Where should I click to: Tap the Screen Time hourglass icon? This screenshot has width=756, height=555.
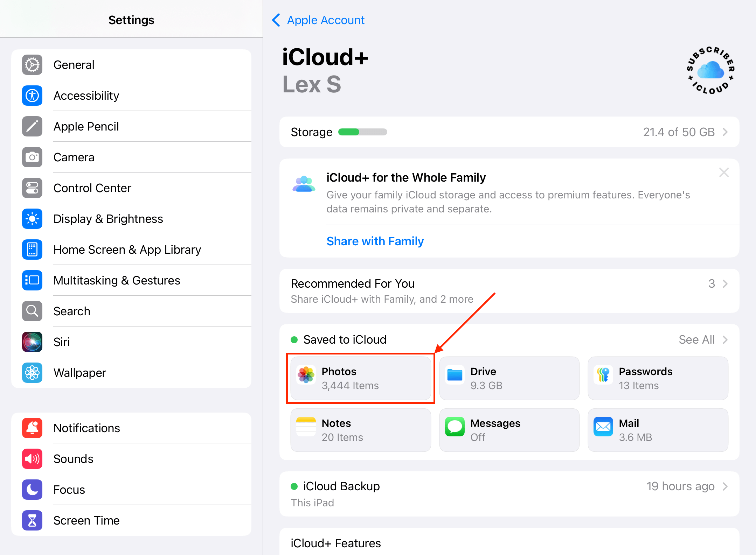pos(32,520)
